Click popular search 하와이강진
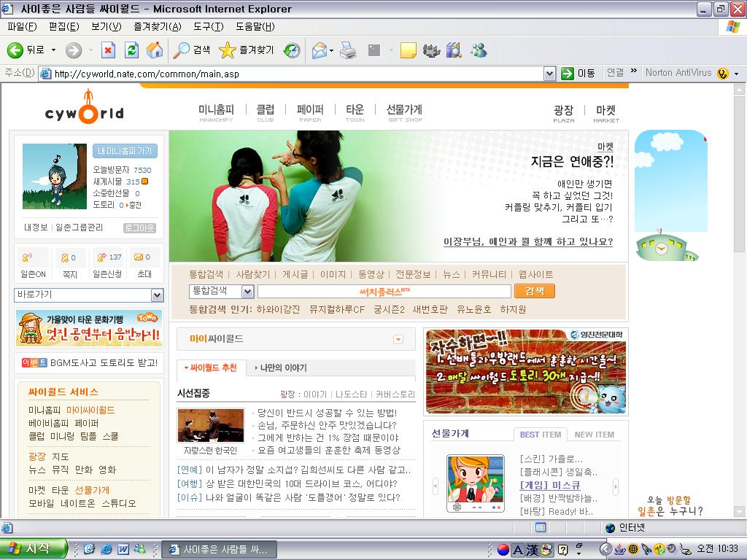This screenshot has width=747, height=560. pos(278,309)
